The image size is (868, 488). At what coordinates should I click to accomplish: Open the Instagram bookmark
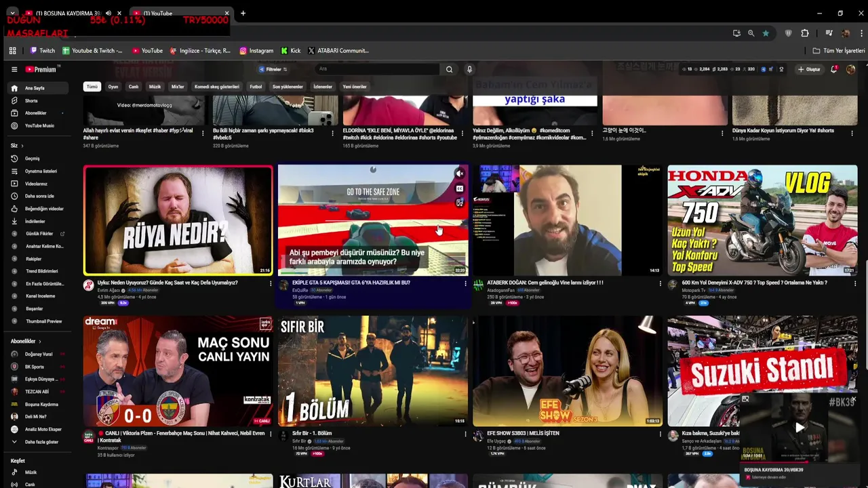pyautogui.click(x=256, y=51)
